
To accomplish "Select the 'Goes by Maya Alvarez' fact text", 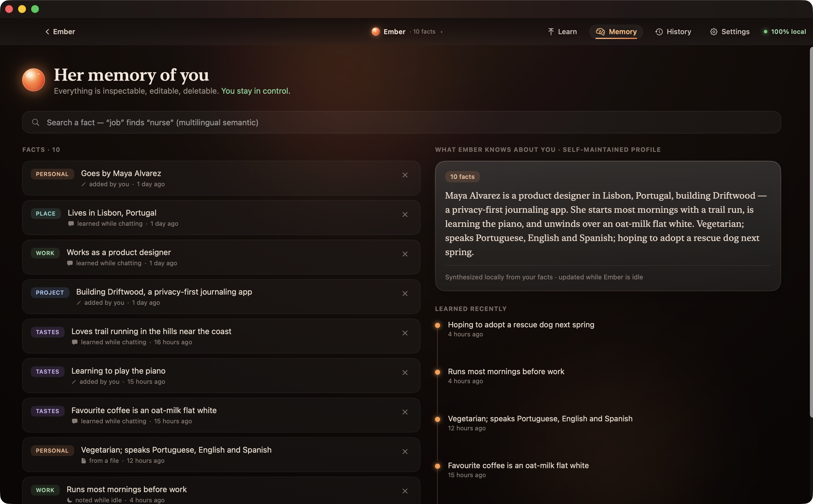I will (x=121, y=173).
